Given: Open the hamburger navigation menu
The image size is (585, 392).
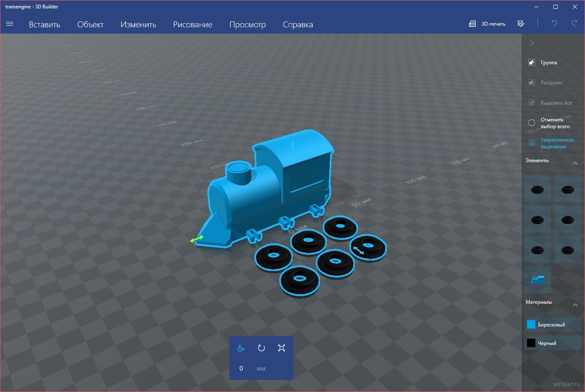Looking at the screenshot, I should 10,24.
